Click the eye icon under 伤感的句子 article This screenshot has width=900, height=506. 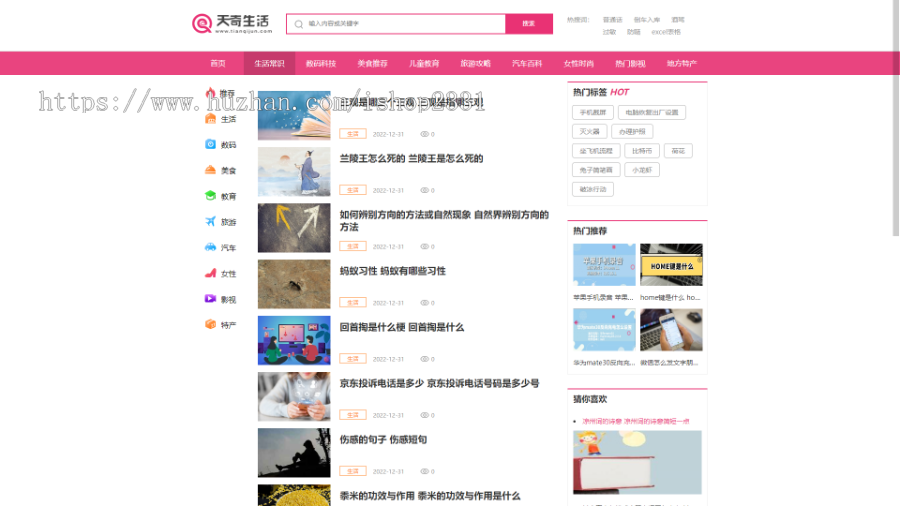(424, 471)
